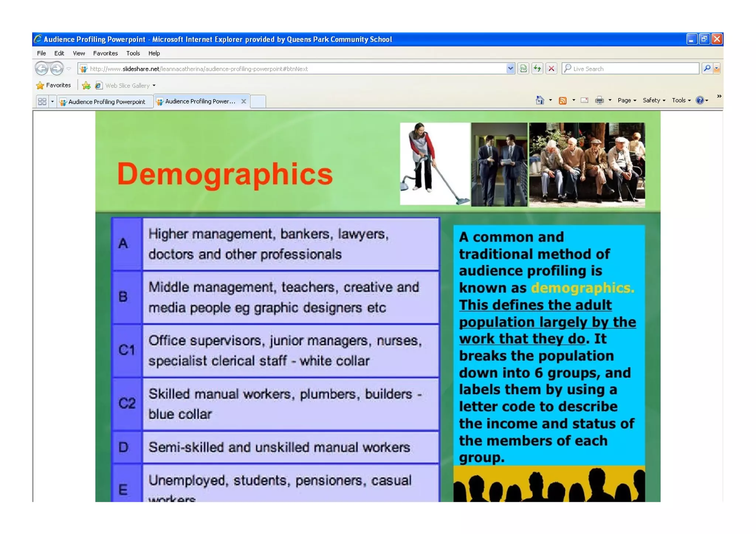Expand the Page dropdown menu
The height and width of the screenshot is (534, 756).
click(x=626, y=100)
